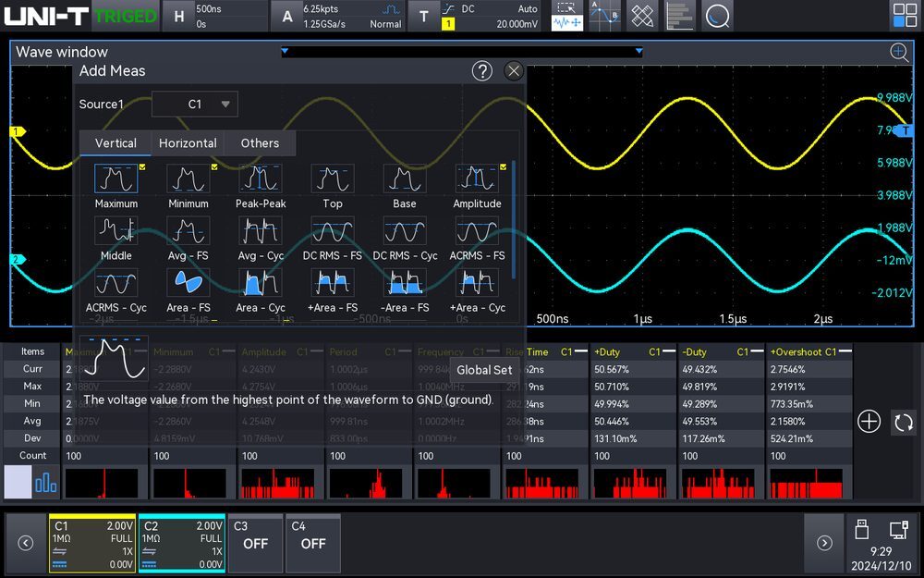
Task: Select the Amplitude measurement icon
Action: click(477, 178)
